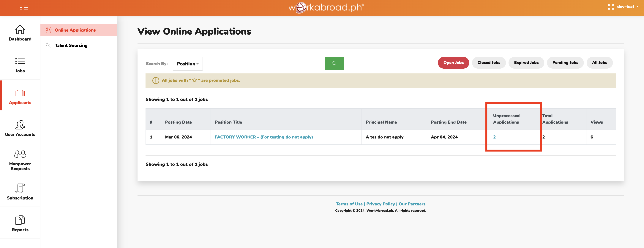Toggle fullscreen with the expand icon

tap(611, 7)
